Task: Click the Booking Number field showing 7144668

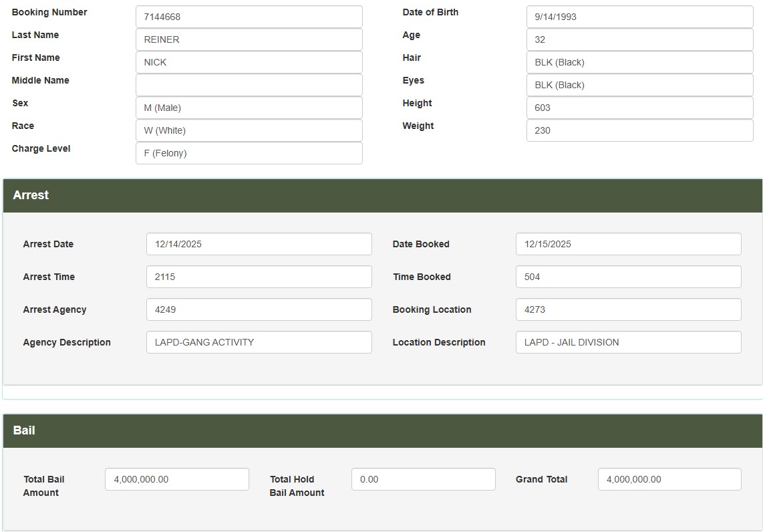Action: (x=249, y=17)
